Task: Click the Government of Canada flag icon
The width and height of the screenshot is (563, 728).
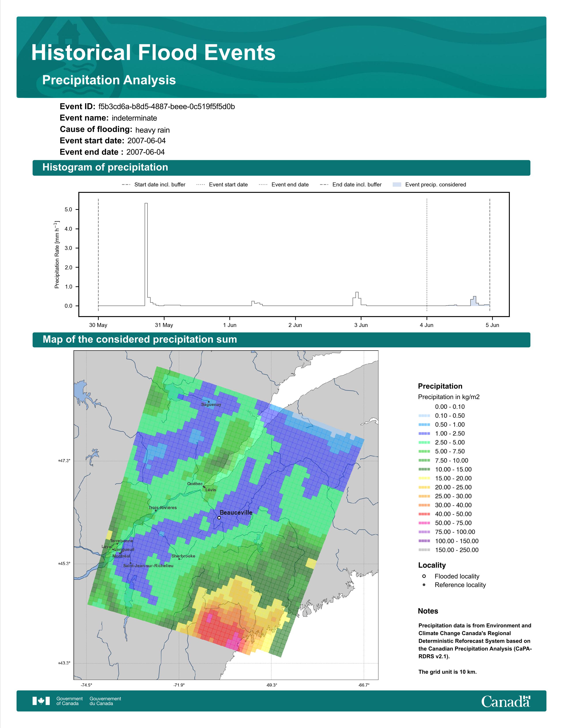Action: (x=41, y=701)
